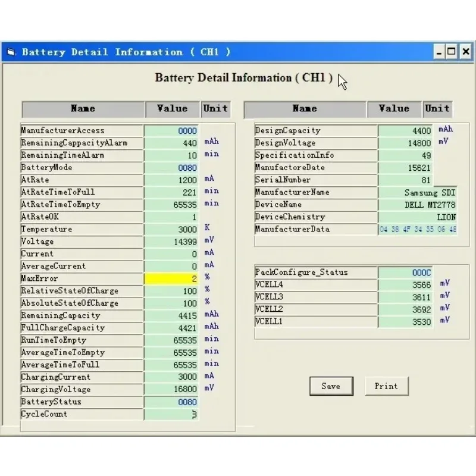Click the VCELL3 value 3611
This screenshot has width=476, height=476.
(x=406, y=297)
